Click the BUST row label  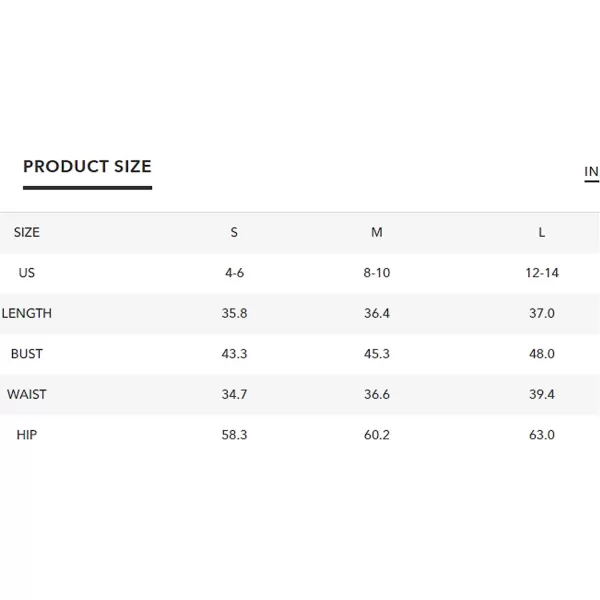[27, 354]
